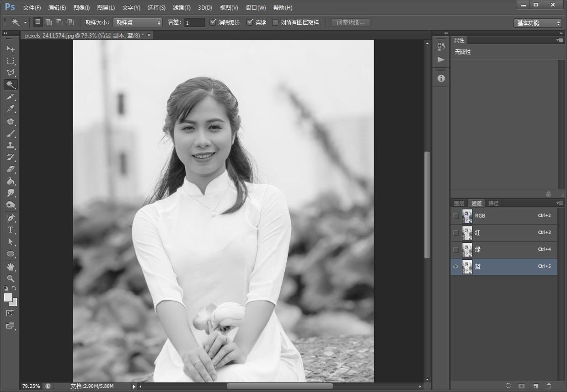567x392 pixels.
Task: Select the Lasso tool
Action: (11, 73)
